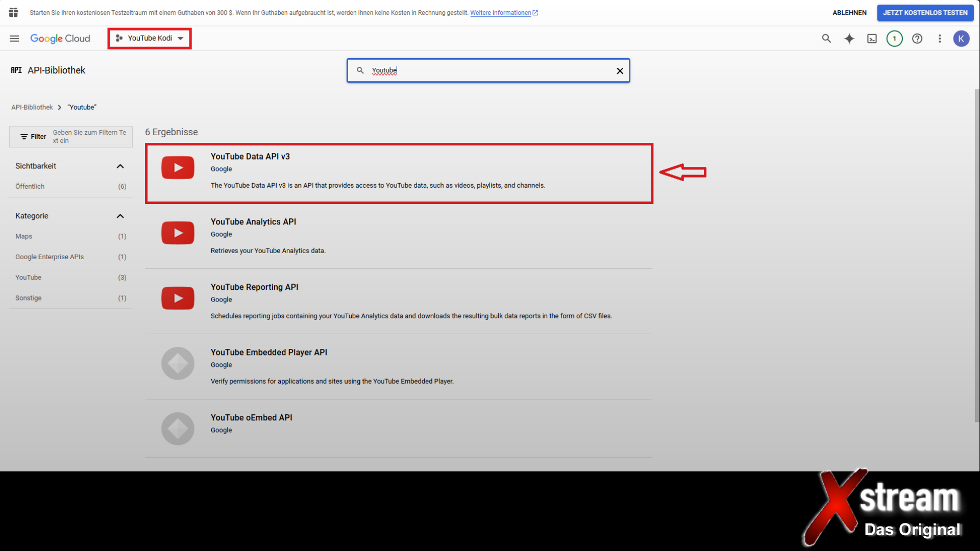Collapse the Sichtbarkeit filter section

pos(120,166)
